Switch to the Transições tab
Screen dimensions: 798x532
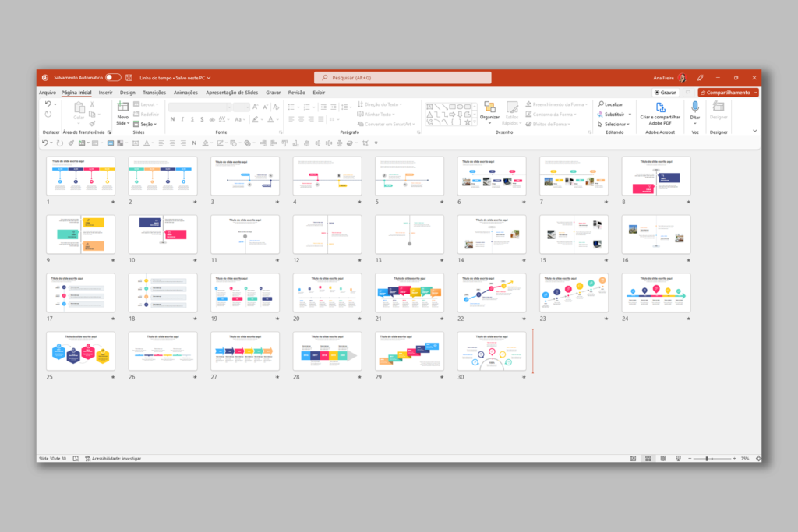153,92
